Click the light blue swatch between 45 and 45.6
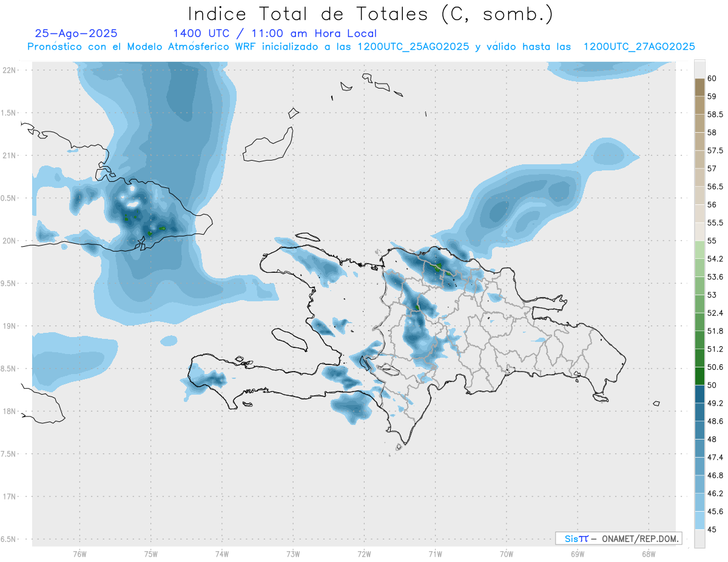The image size is (728, 562). tap(699, 520)
